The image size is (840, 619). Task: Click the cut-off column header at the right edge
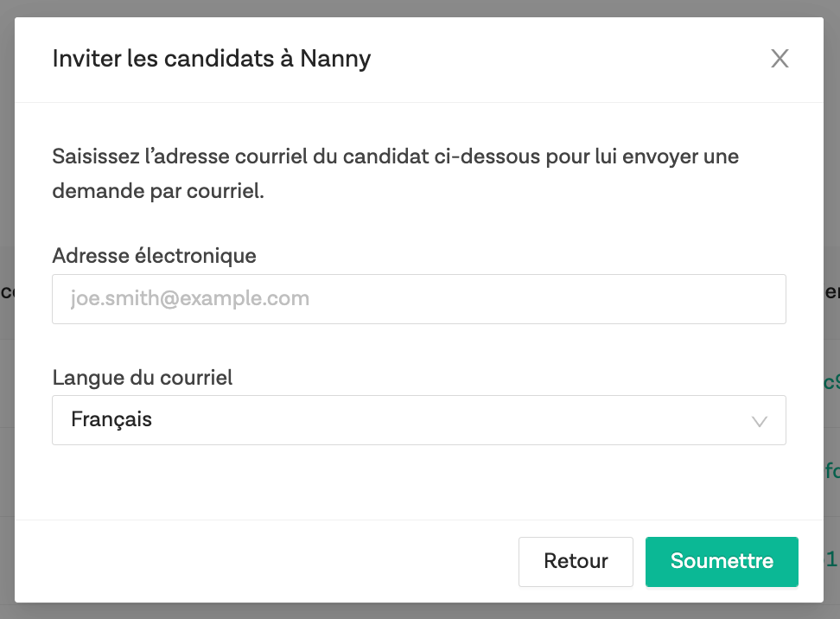click(832, 292)
